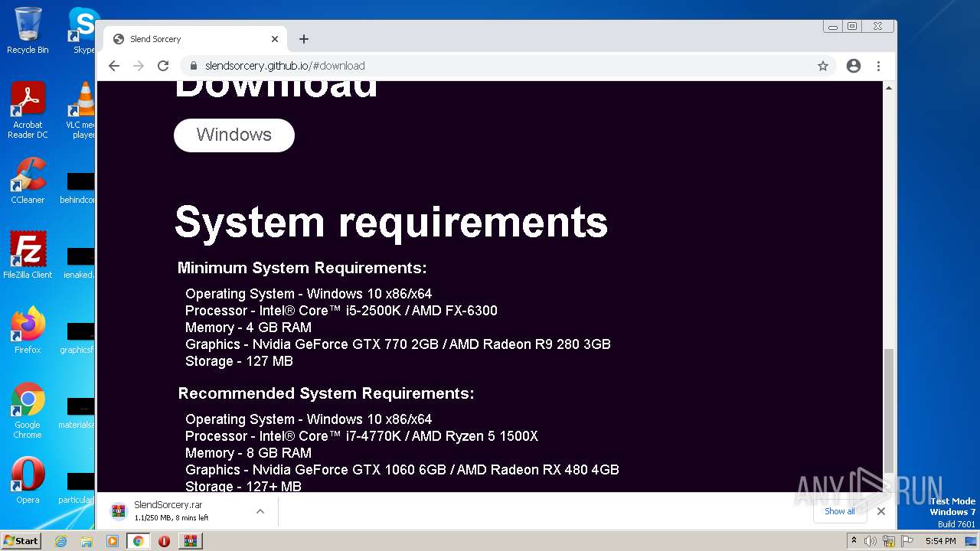This screenshot has height=551, width=980.
Task: Click the Action Center flag icon
Action: [906, 541]
